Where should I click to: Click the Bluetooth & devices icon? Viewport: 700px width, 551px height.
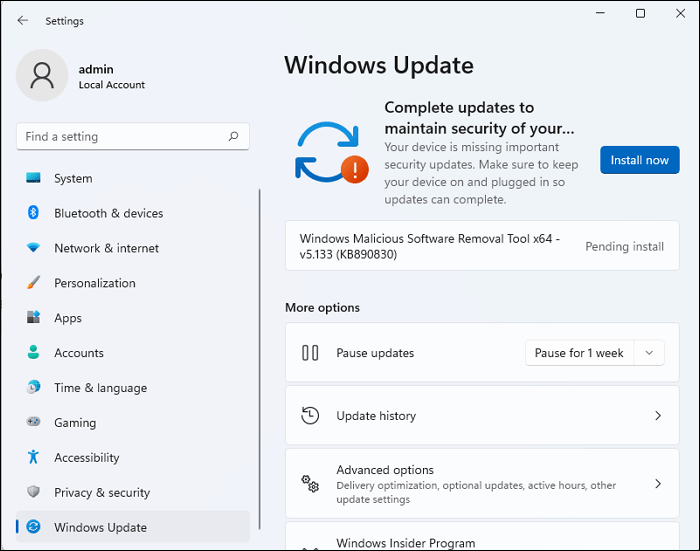click(34, 213)
